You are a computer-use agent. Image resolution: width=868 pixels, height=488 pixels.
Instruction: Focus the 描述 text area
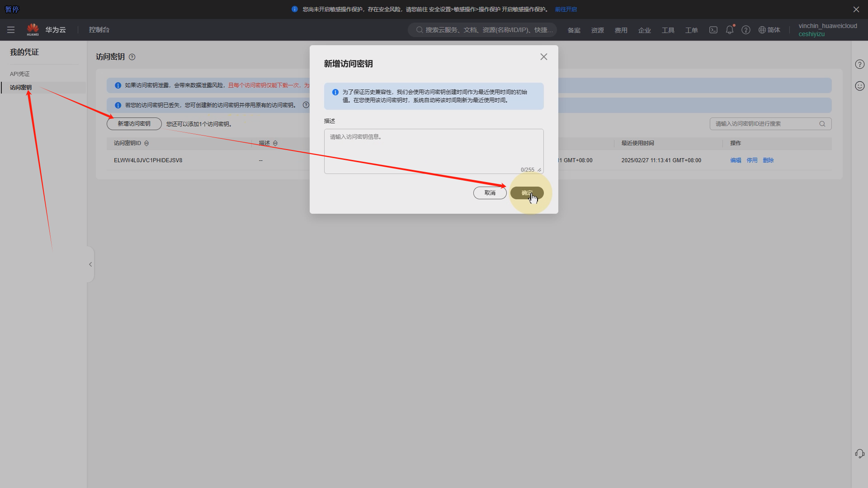point(433,151)
